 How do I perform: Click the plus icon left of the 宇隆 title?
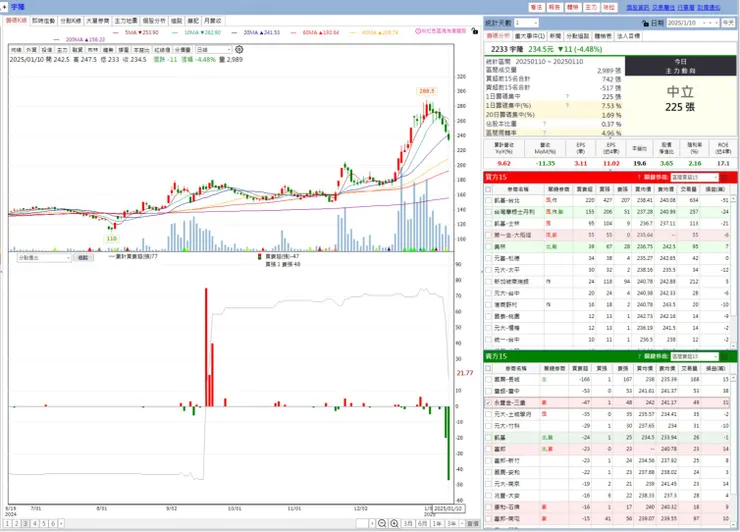tap(4, 7)
